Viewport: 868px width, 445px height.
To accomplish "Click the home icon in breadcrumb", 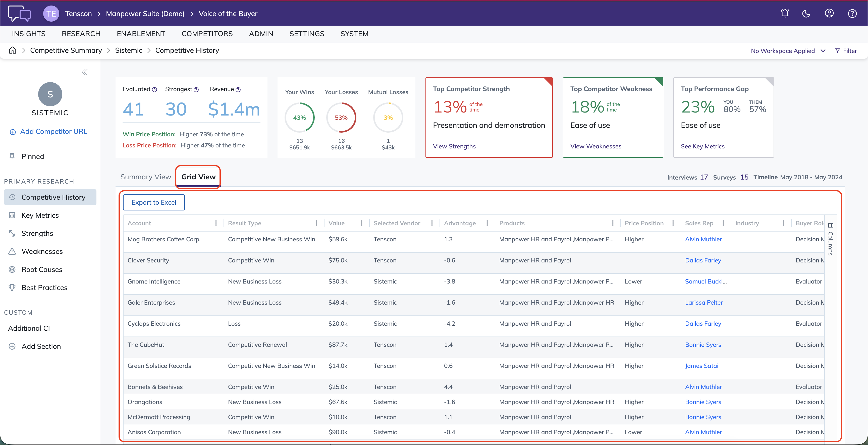I will (13, 50).
